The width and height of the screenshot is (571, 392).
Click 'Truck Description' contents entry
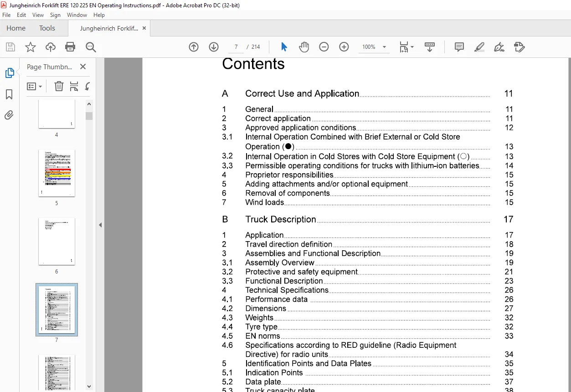point(281,219)
